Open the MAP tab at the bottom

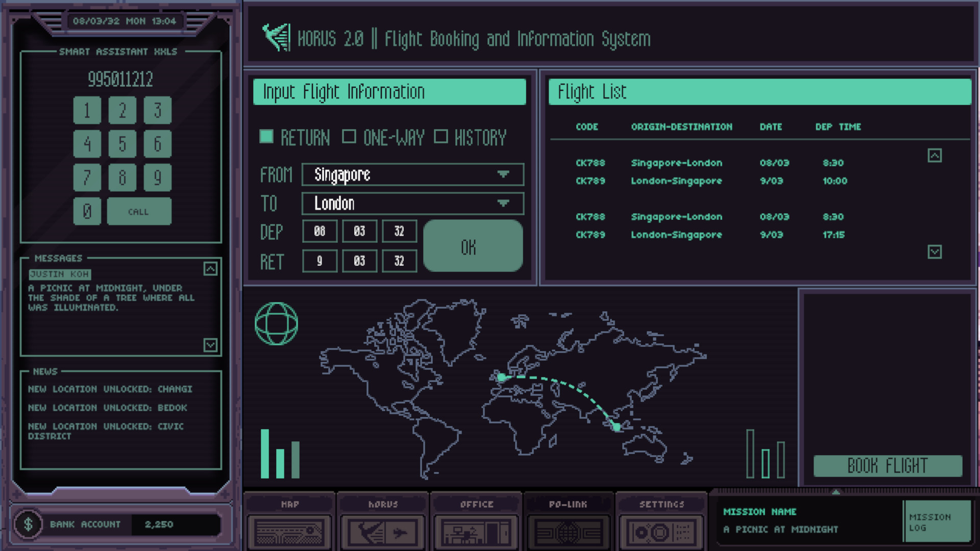289,531
